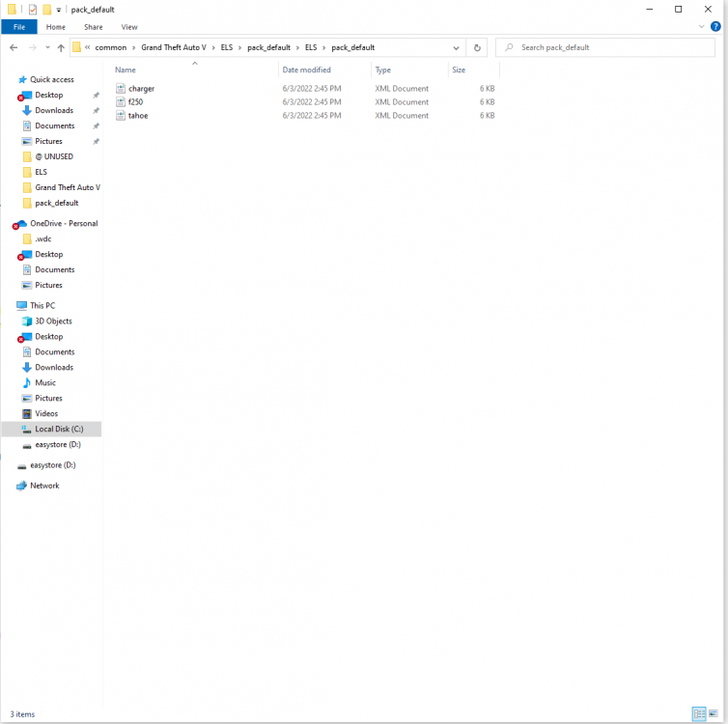
Task: Click the charger file's document icon
Action: (x=121, y=88)
